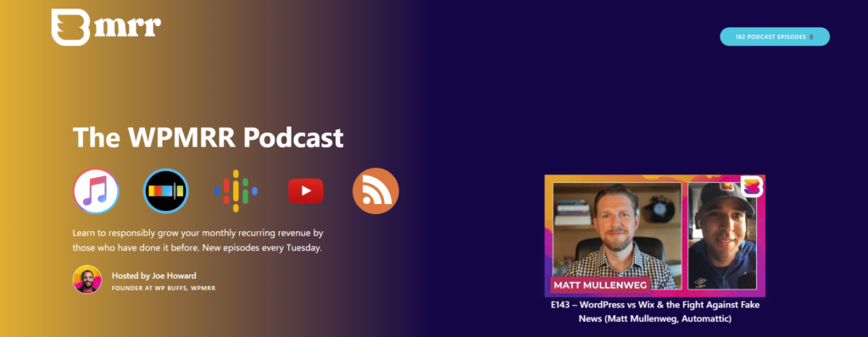Open the YouTube channel icon
This screenshot has height=337, width=868.
point(305,191)
